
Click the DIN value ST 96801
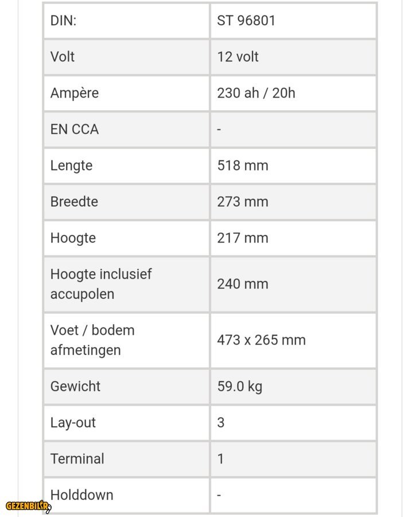pyautogui.click(x=246, y=21)
